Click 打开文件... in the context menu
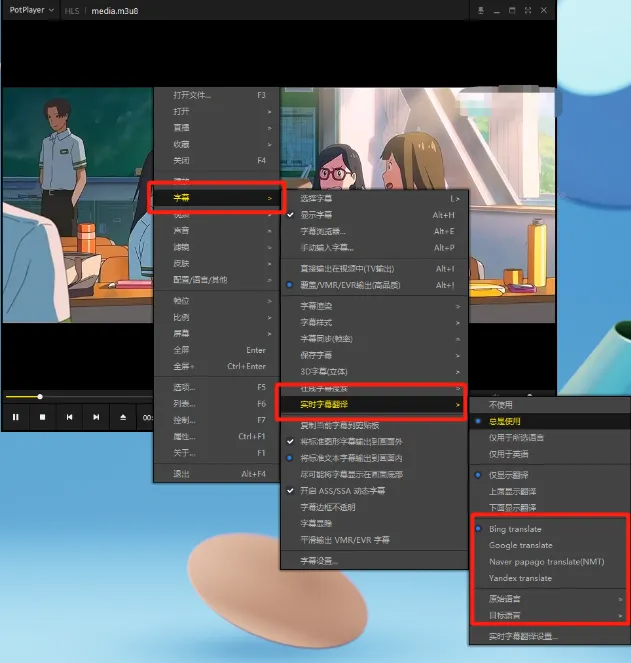Viewport: 631px width, 663px height. pyautogui.click(x=192, y=95)
